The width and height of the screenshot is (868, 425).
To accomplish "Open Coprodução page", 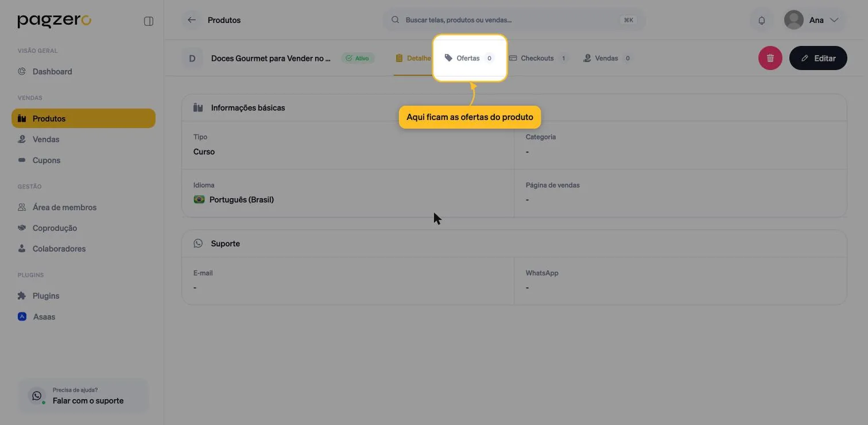I will pos(83,228).
